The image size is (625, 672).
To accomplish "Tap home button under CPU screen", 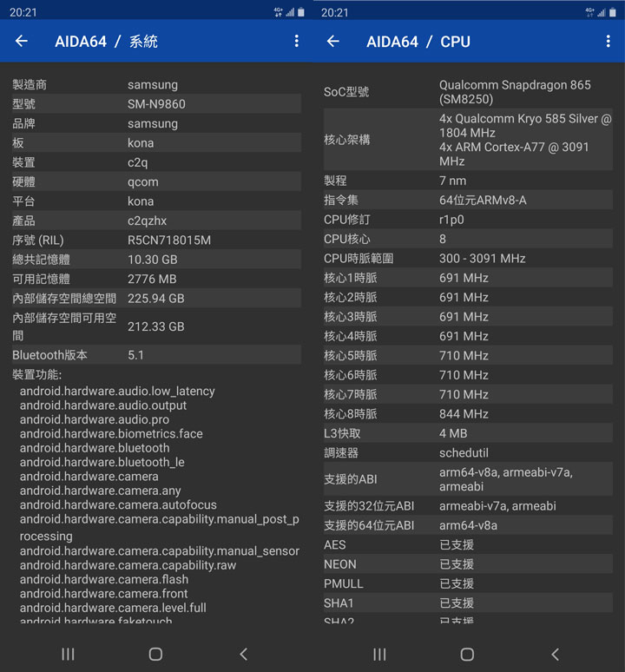I will point(467,654).
